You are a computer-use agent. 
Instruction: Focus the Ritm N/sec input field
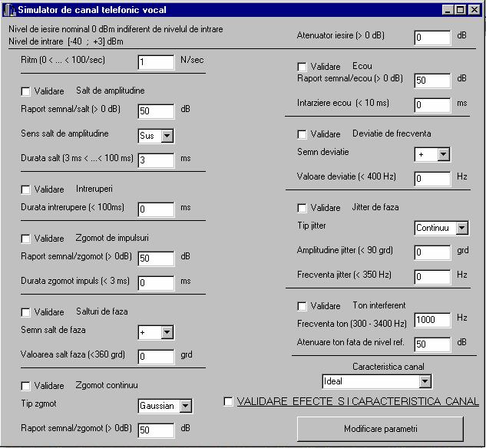pos(156,62)
